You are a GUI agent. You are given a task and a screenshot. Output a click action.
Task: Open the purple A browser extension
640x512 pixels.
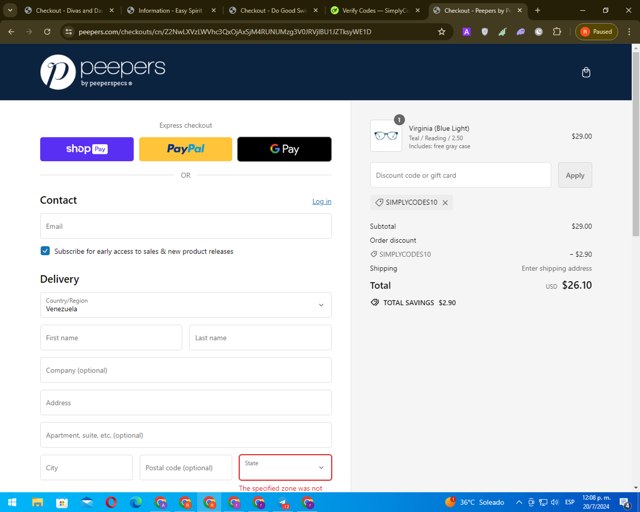[466, 32]
